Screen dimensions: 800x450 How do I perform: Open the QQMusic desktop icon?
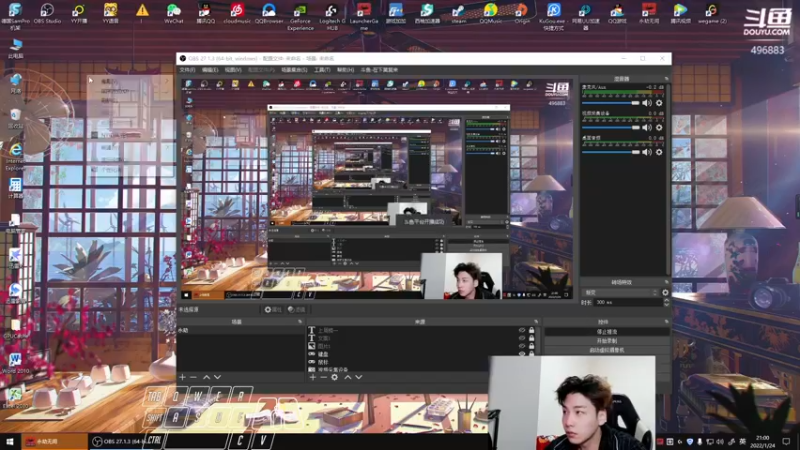click(490, 13)
